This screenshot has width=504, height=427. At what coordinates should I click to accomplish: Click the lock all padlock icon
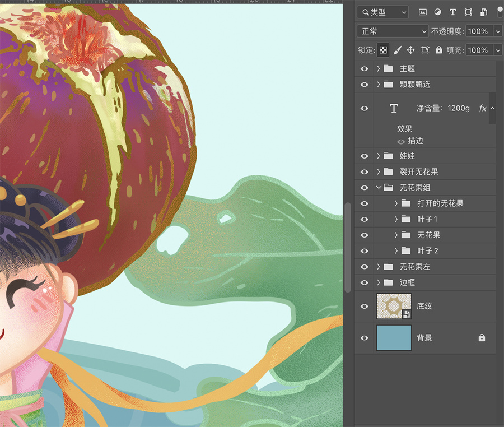tap(438, 50)
